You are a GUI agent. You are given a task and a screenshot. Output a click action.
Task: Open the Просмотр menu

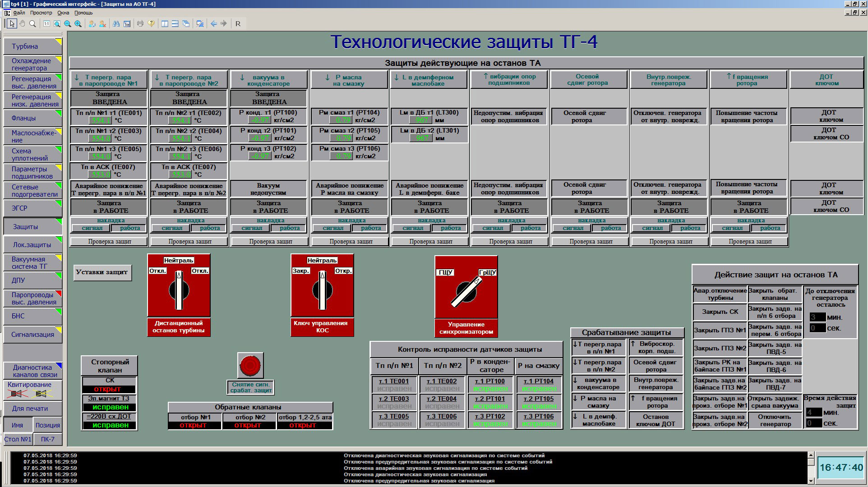[x=41, y=13]
